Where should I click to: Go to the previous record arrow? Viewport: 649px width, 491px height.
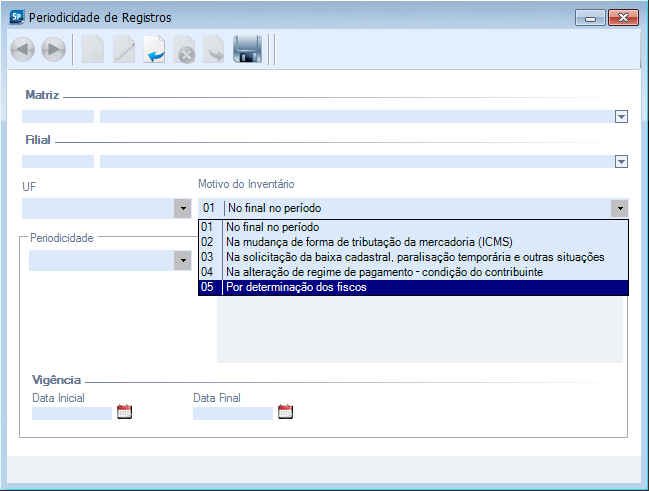[x=22, y=50]
